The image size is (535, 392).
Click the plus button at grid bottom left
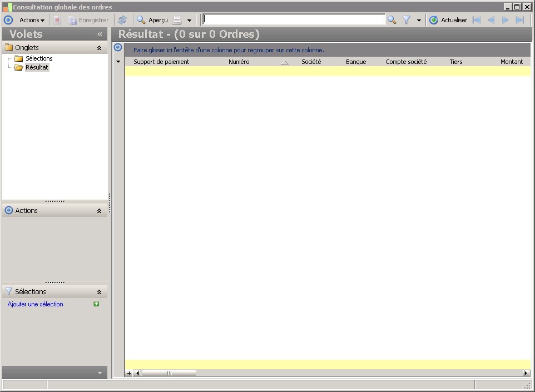[128, 373]
